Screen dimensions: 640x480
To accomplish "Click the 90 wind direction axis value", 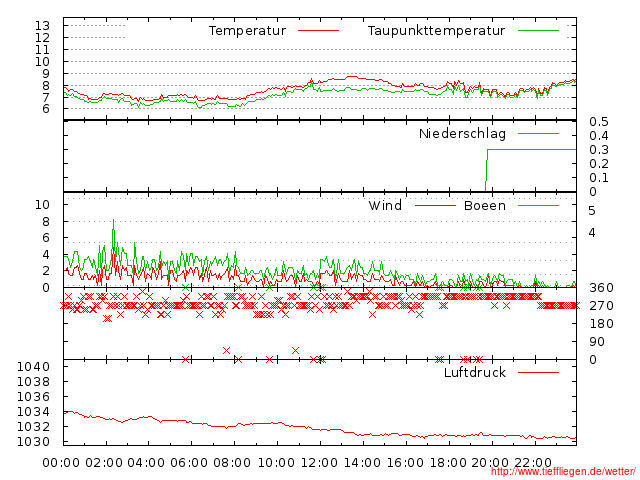I will [597, 342].
